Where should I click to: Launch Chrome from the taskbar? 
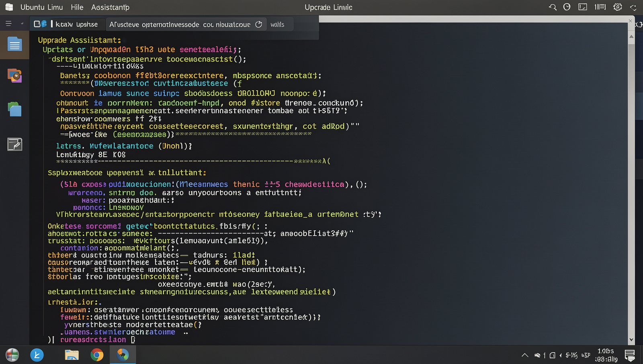97,355
